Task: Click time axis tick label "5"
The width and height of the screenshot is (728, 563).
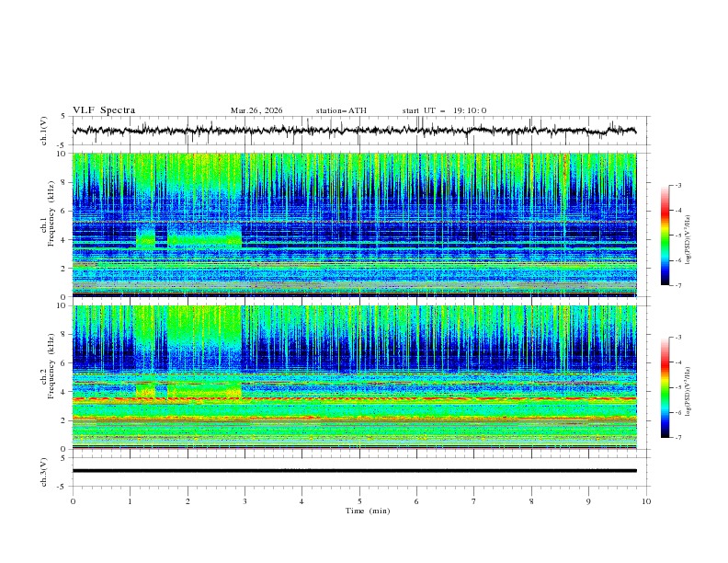Action: (359, 501)
